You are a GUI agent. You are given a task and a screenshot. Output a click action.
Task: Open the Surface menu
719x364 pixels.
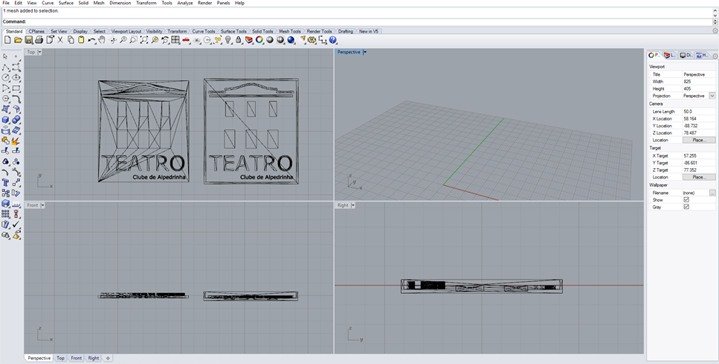[66, 3]
